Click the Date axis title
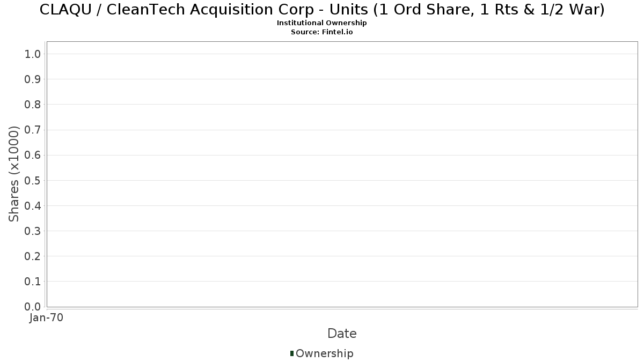 pos(342,334)
